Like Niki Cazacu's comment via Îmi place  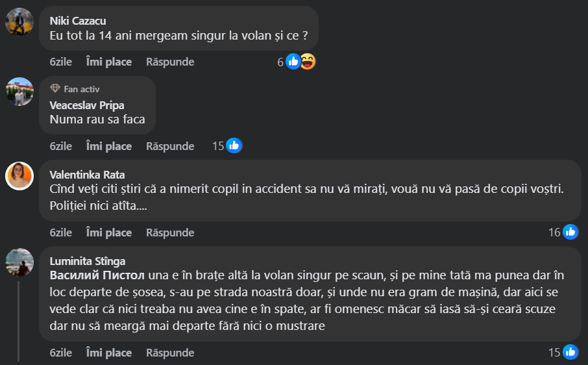click(x=109, y=62)
